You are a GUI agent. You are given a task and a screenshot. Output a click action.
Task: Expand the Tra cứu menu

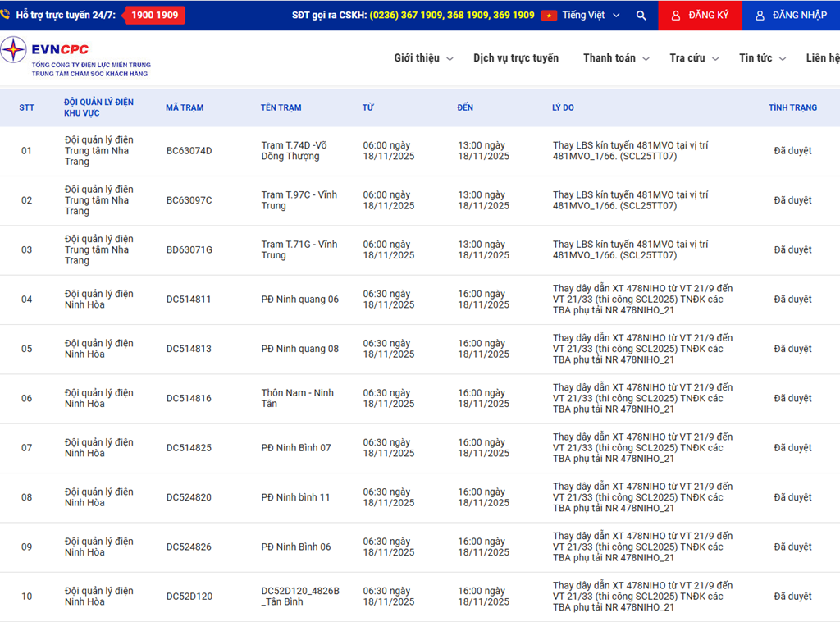(693, 58)
